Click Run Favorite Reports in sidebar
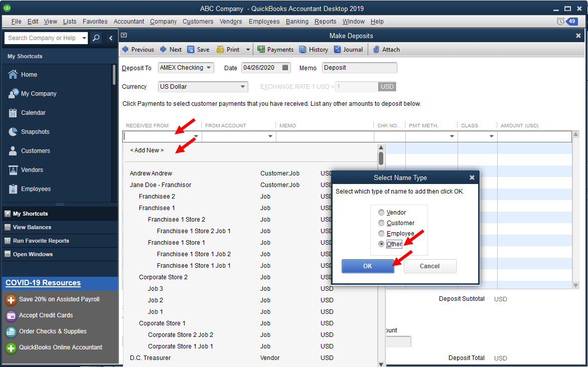This screenshot has height=367, width=588. 41,241
